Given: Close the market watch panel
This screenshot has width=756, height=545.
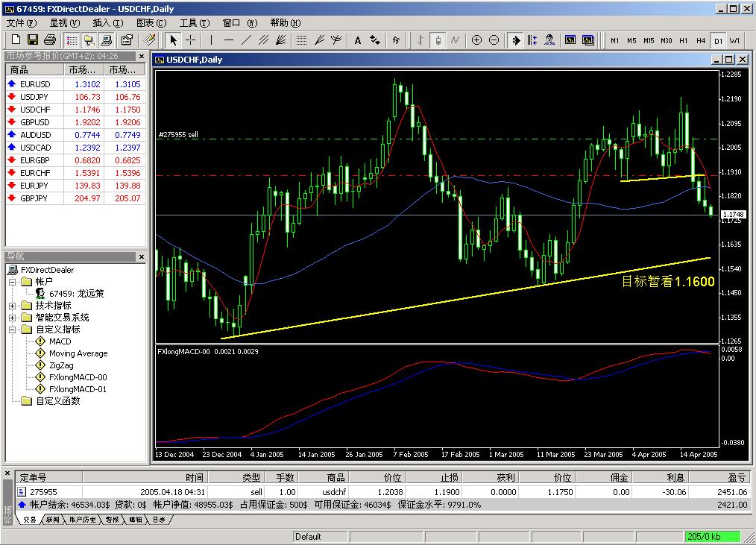Looking at the screenshot, I should [x=142, y=57].
